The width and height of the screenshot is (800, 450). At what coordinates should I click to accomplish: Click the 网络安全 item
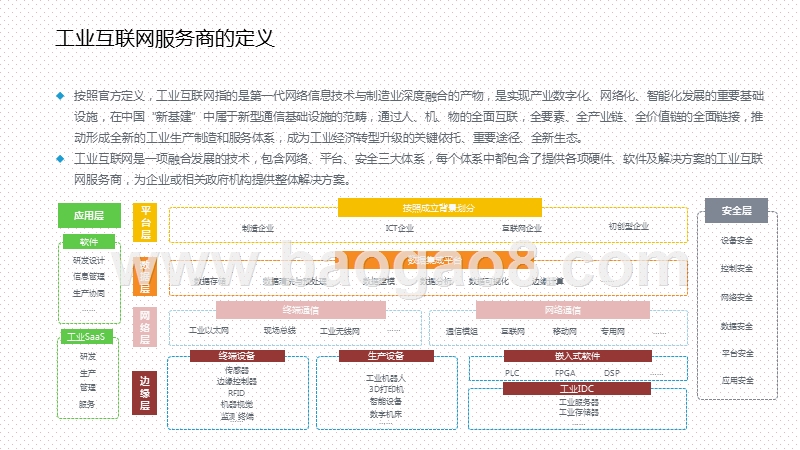tap(737, 297)
